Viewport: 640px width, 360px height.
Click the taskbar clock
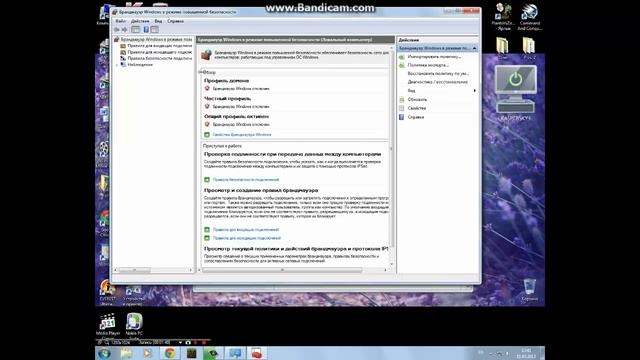tap(526, 353)
